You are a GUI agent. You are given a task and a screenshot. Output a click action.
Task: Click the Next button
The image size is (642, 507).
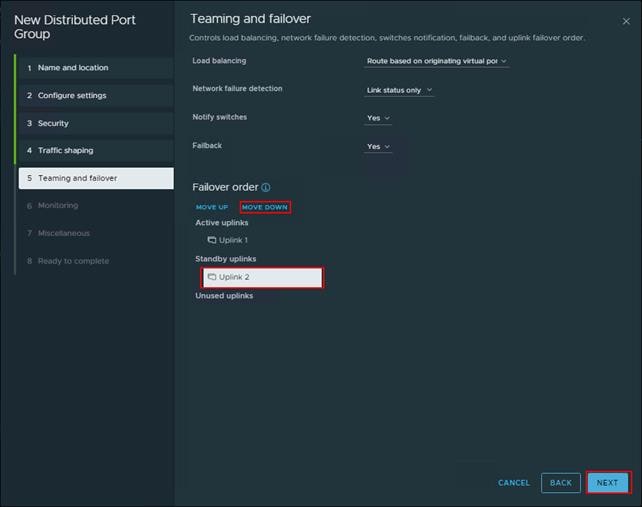click(x=608, y=483)
